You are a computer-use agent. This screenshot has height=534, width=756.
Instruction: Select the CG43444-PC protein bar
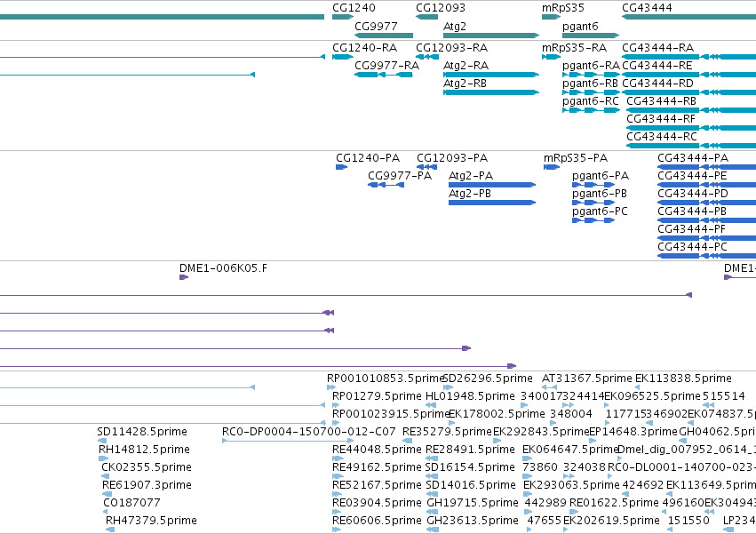click(x=707, y=256)
